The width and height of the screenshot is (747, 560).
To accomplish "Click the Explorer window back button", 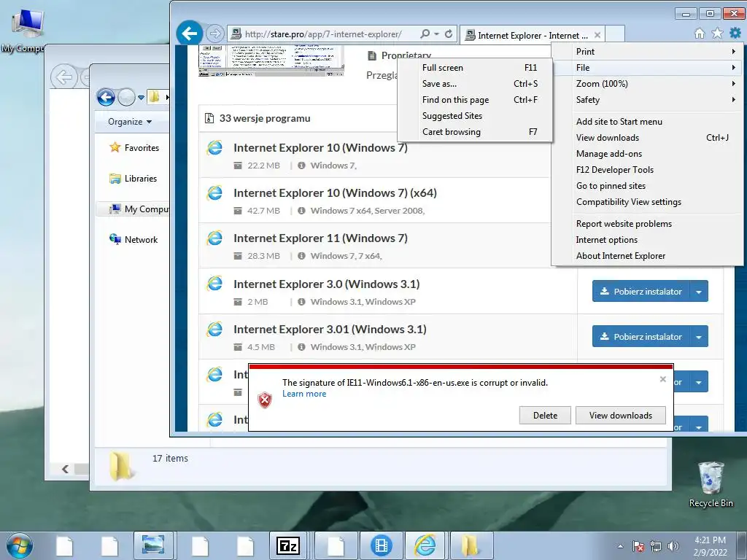I will (106, 97).
